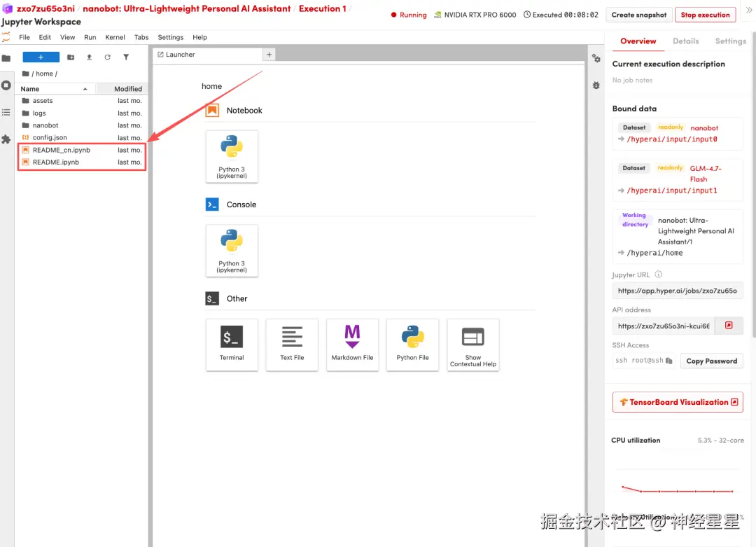Click Stop execution button
This screenshot has width=756, height=547.
[x=705, y=15]
